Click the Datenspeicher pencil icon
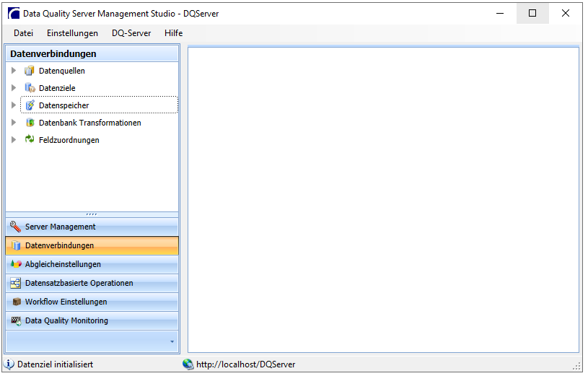The width and height of the screenshot is (588, 376). (30, 105)
